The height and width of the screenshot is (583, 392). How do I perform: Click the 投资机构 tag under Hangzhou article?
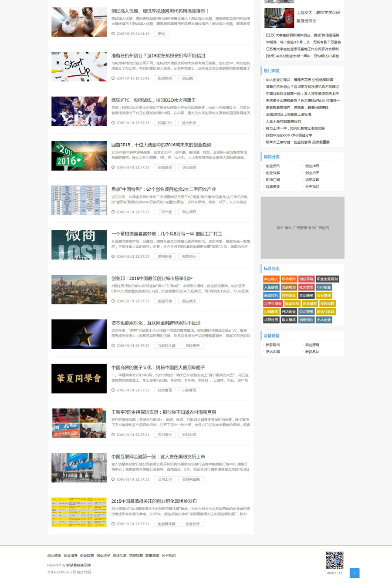coord(165,78)
